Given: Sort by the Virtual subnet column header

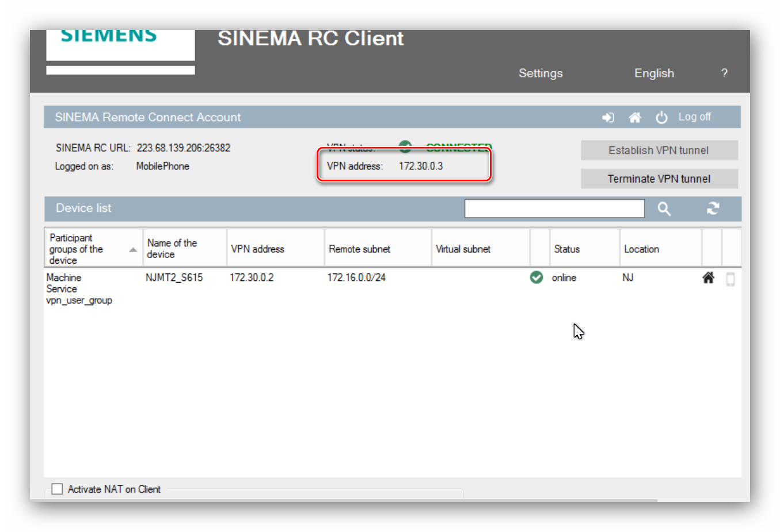Looking at the screenshot, I should 481,249.
